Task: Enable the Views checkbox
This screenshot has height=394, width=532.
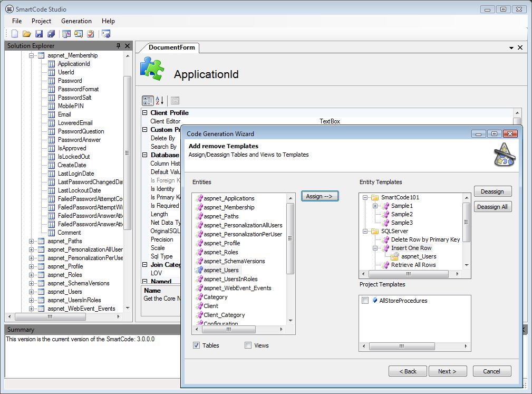Action: (x=248, y=345)
